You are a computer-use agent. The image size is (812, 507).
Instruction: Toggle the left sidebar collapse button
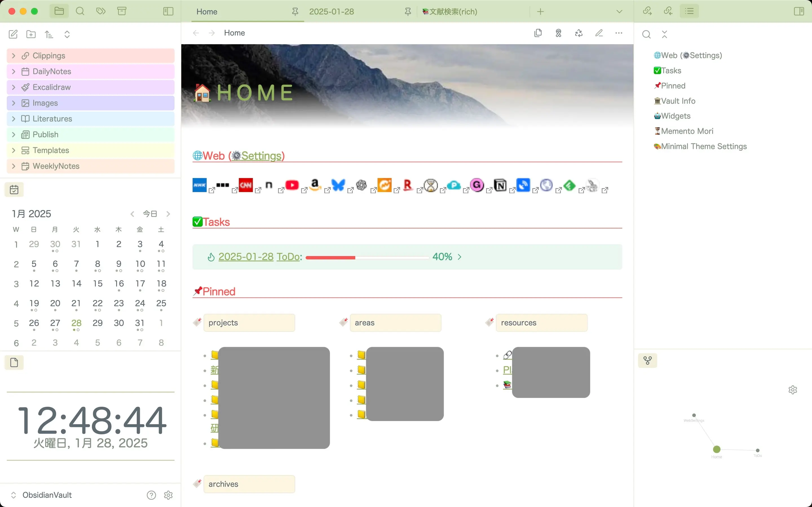click(x=168, y=11)
